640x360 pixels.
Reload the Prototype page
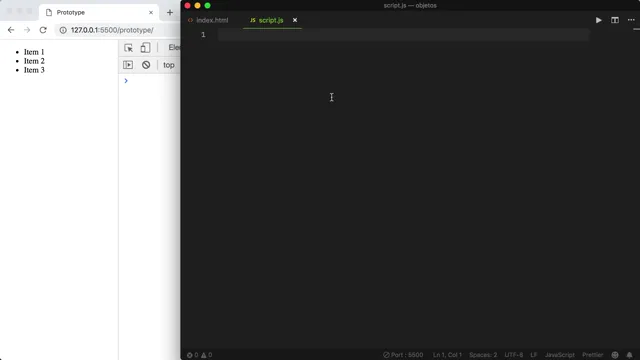click(x=43, y=30)
